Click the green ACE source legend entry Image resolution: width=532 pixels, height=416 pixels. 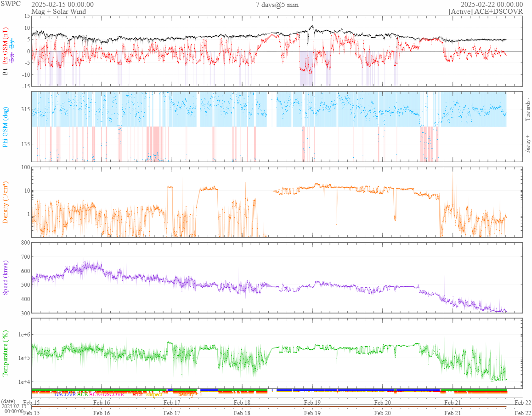coord(82,394)
